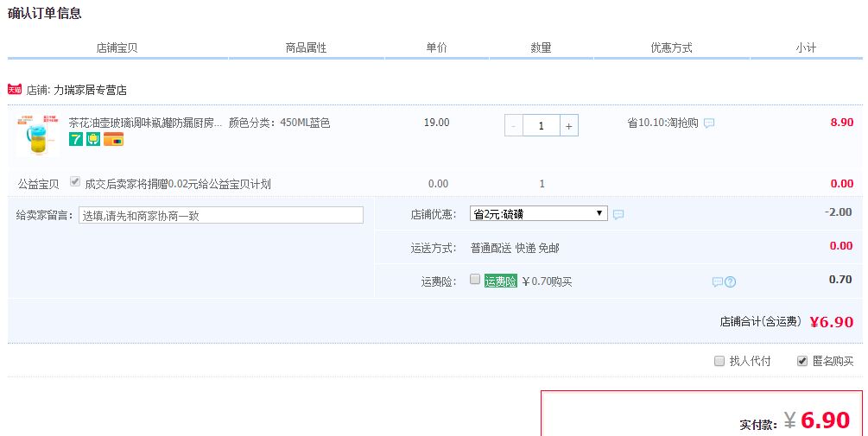Click the 小计 column header

click(x=806, y=47)
